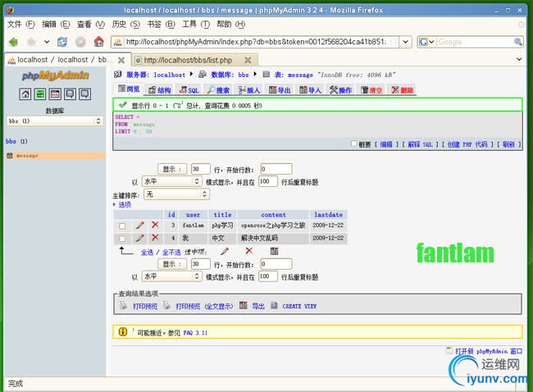This screenshot has width=533, height=392.
Task: Open the SQL query window icon in sidebar
Action: tap(55, 93)
